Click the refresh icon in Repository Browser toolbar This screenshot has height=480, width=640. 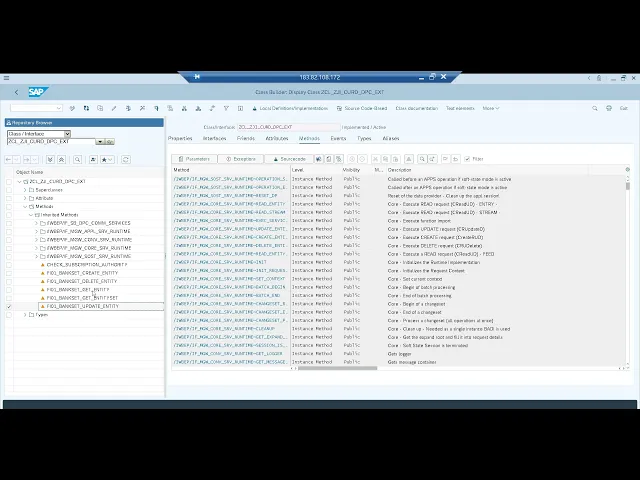click(126, 160)
